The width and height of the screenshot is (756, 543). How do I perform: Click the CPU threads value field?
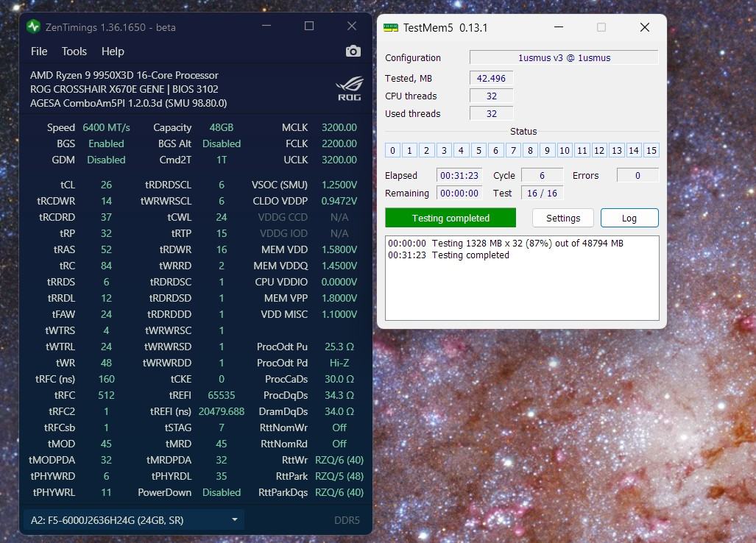point(491,96)
